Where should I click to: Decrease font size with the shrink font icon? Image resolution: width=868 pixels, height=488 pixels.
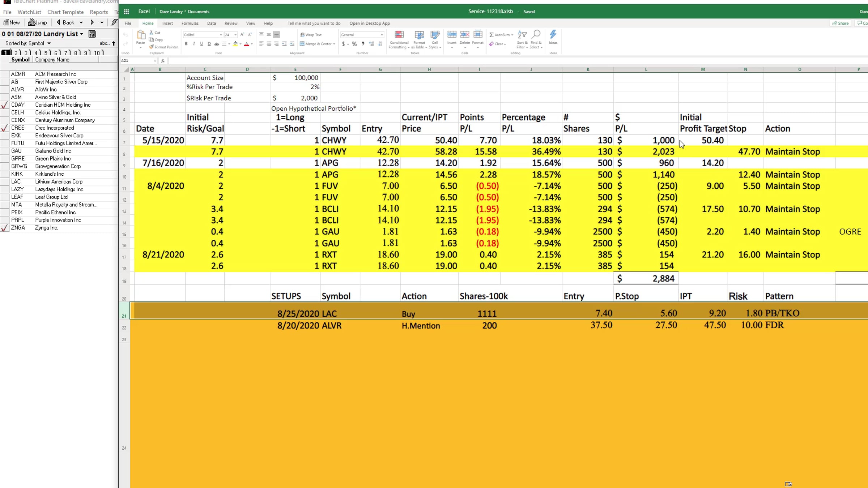click(x=250, y=35)
